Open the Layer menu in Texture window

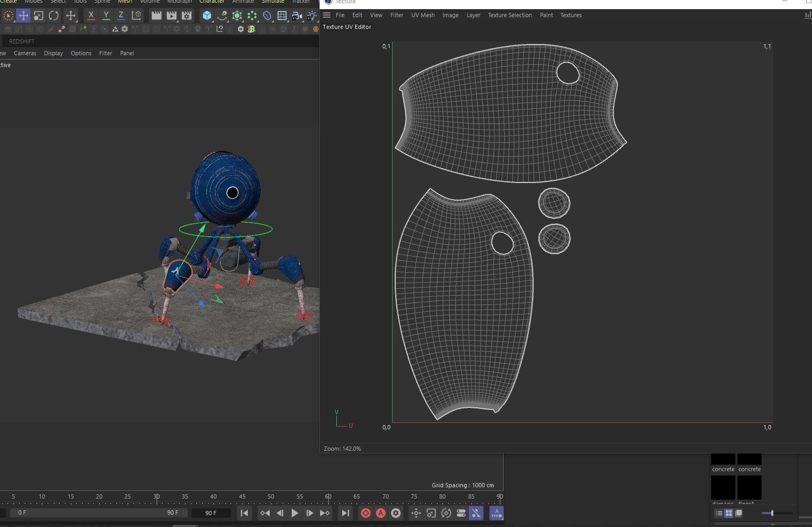tap(474, 15)
